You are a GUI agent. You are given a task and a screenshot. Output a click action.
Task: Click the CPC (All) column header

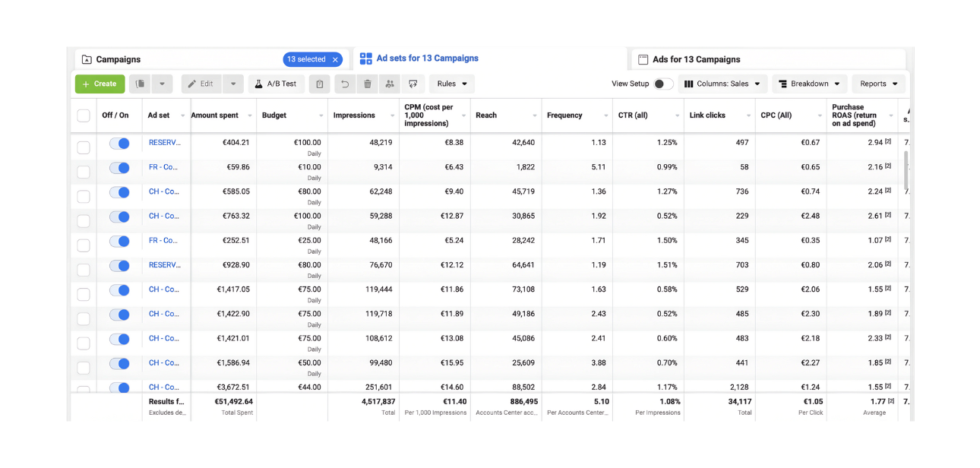click(776, 115)
